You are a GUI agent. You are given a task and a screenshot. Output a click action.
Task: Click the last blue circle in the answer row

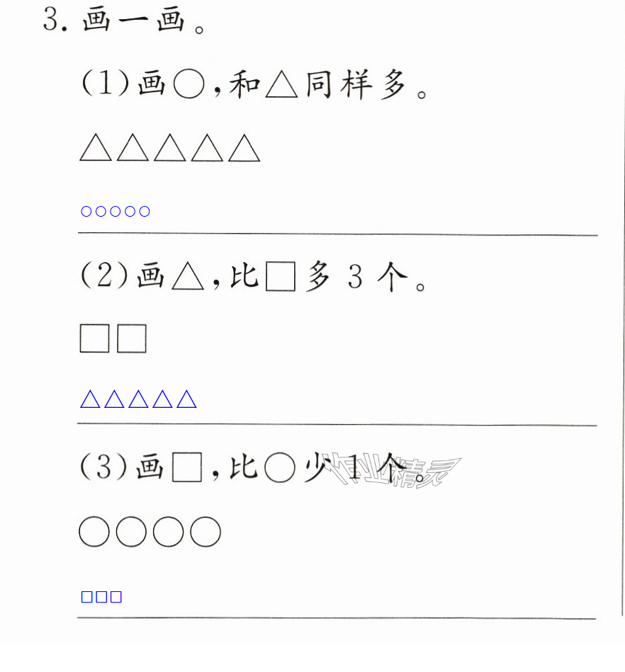pyautogui.click(x=145, y=211)
